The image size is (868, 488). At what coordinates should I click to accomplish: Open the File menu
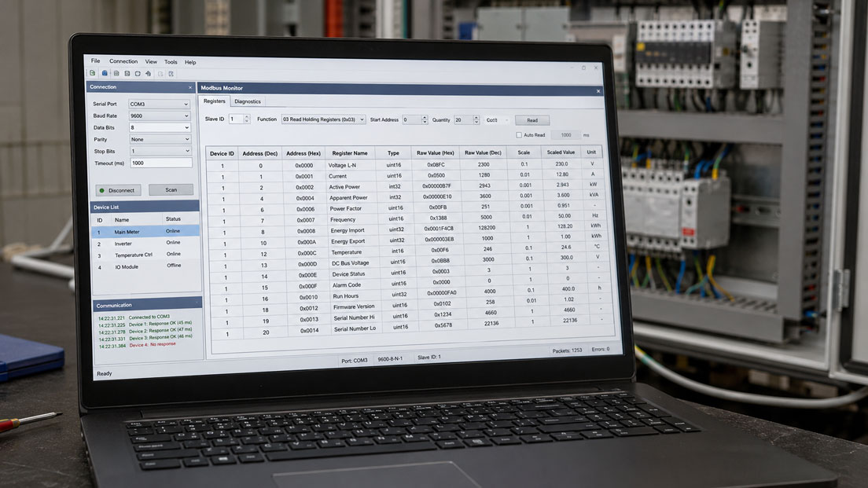95,61
